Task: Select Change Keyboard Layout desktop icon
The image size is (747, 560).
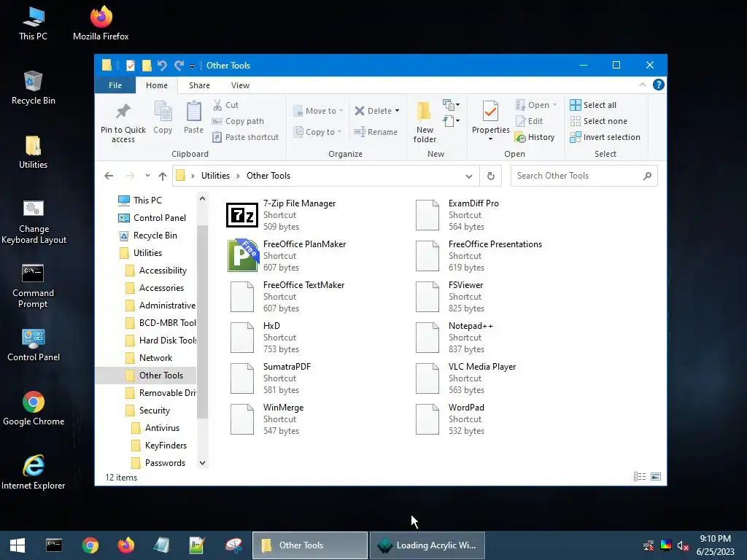Action: pos(34,222)
